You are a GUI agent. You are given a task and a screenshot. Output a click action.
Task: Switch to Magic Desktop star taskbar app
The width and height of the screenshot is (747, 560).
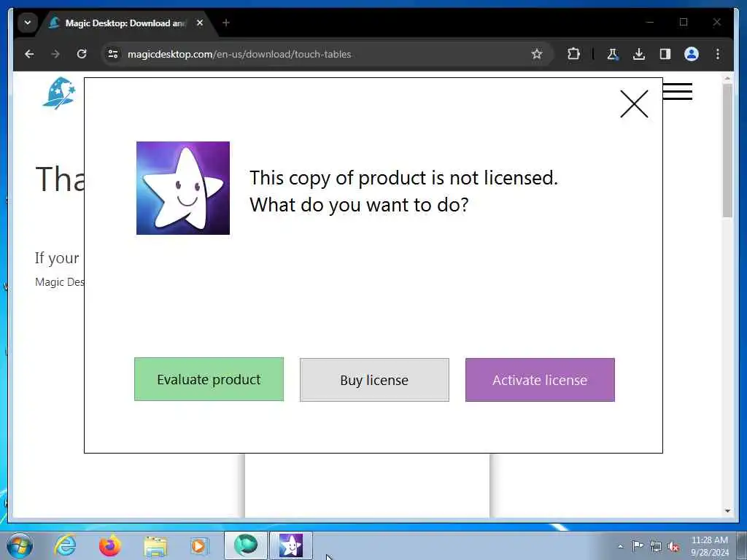(x=291, y=545)
